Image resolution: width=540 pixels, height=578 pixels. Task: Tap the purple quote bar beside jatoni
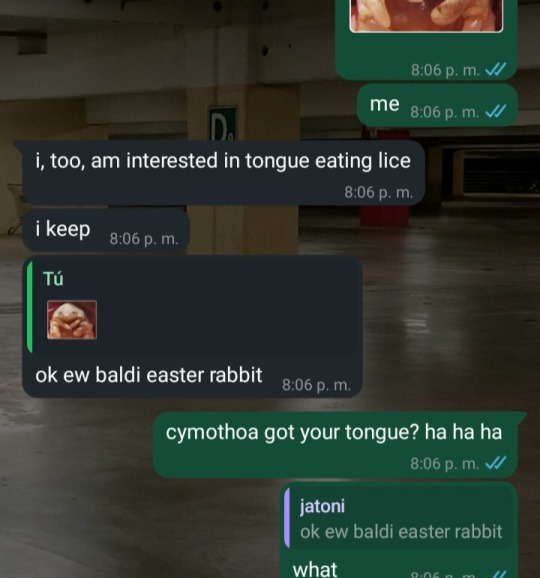(287, 518)
